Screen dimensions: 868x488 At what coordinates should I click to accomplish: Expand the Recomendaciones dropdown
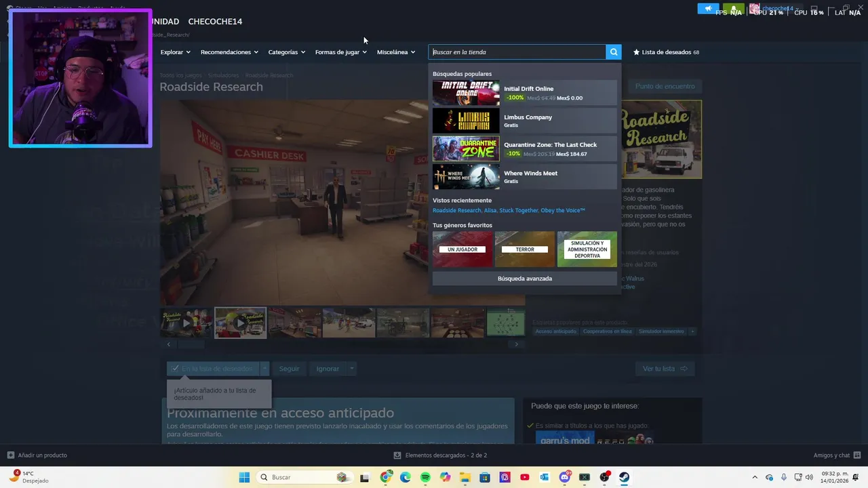coord(229,52)
